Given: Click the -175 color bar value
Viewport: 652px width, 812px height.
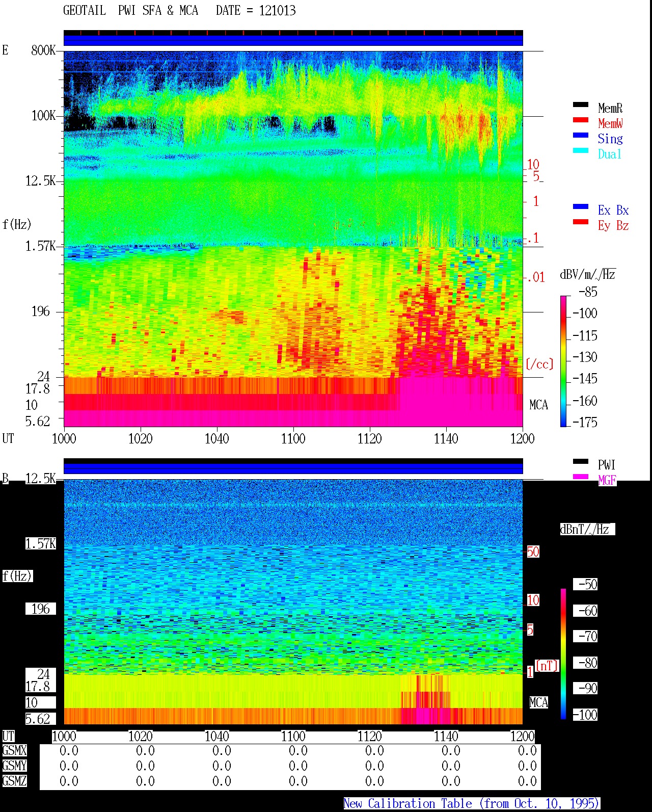Looking at the screenshot, I should [x=585, y=422].
